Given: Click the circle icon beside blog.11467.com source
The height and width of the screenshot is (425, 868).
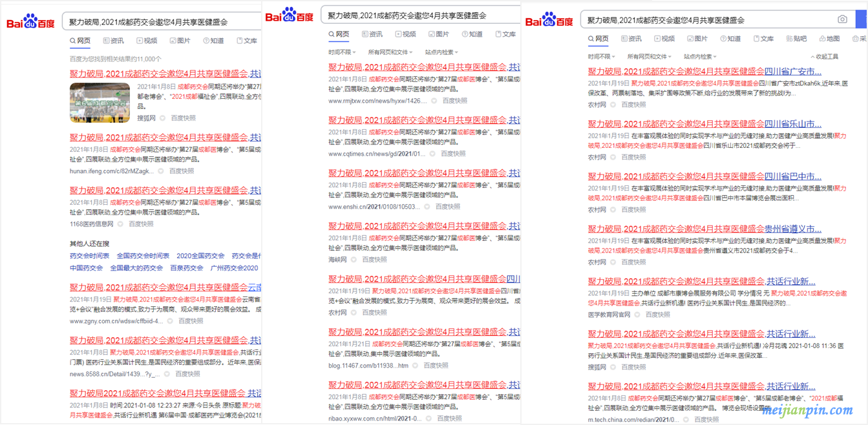Looking at the screenshot, I should [415, 366].
